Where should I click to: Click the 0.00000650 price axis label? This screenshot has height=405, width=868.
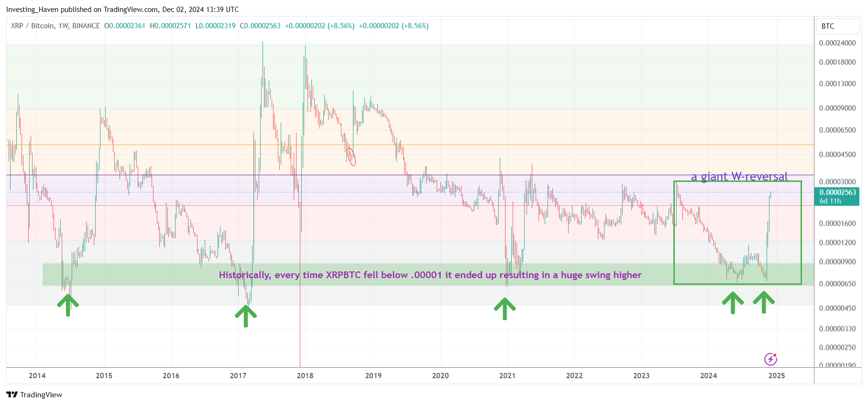[837, 284]
